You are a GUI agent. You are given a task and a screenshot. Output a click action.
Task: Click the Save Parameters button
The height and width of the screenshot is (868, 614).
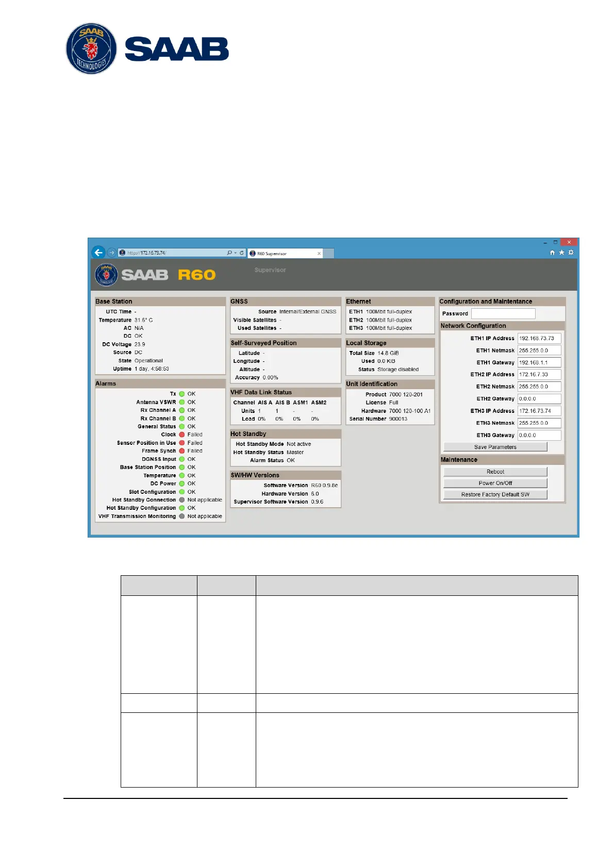[495, 447]
